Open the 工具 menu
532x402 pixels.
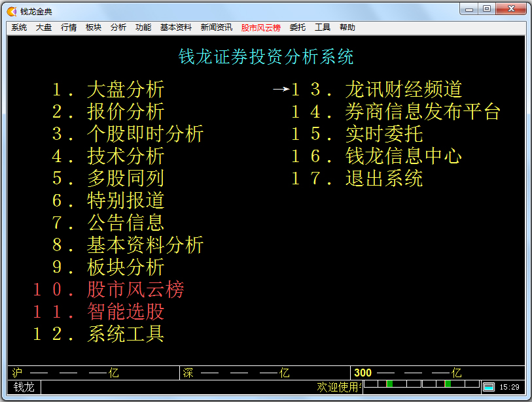(321, 27)
